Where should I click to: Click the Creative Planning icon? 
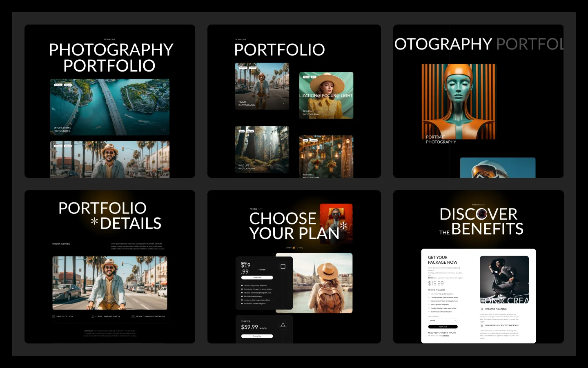(x=482, y=309)
